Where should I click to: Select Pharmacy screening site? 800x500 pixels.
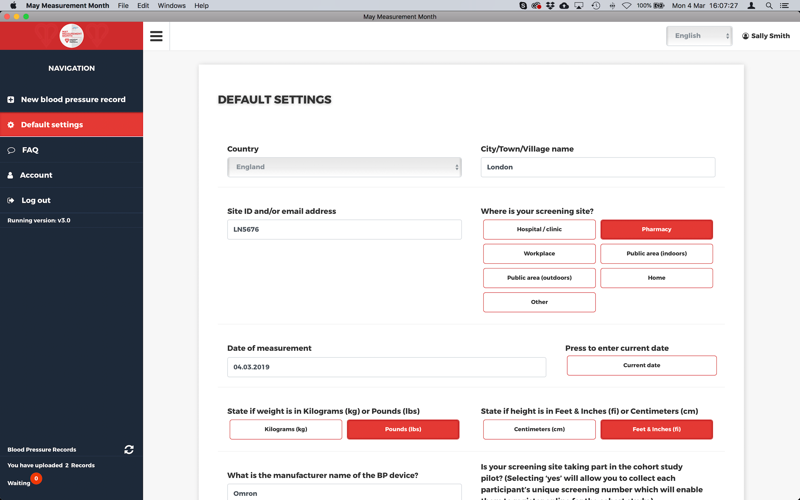657,230
